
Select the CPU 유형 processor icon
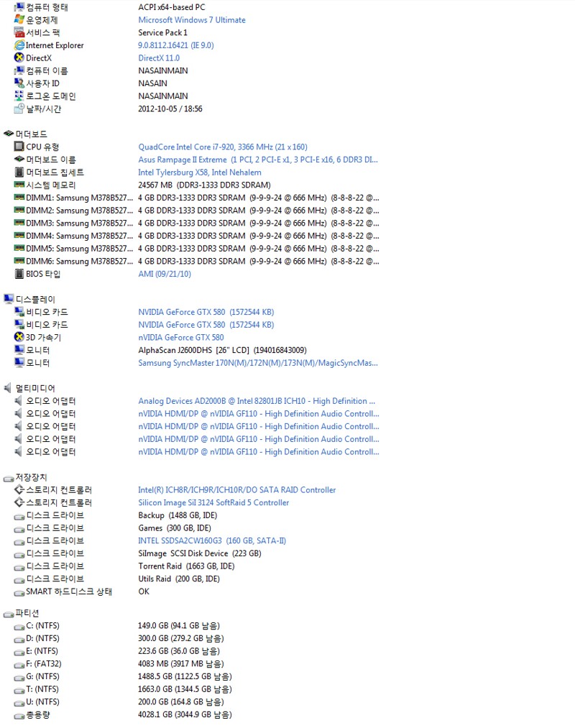(19, 147)
